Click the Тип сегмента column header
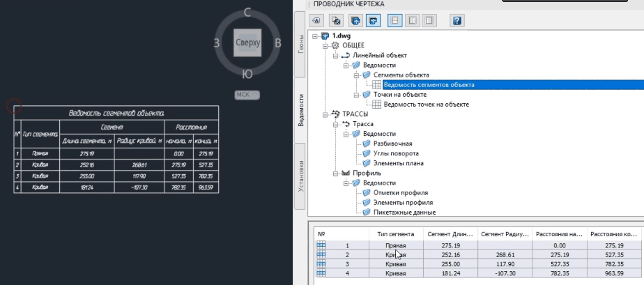 pyautogui.click(x=396, y=234)
